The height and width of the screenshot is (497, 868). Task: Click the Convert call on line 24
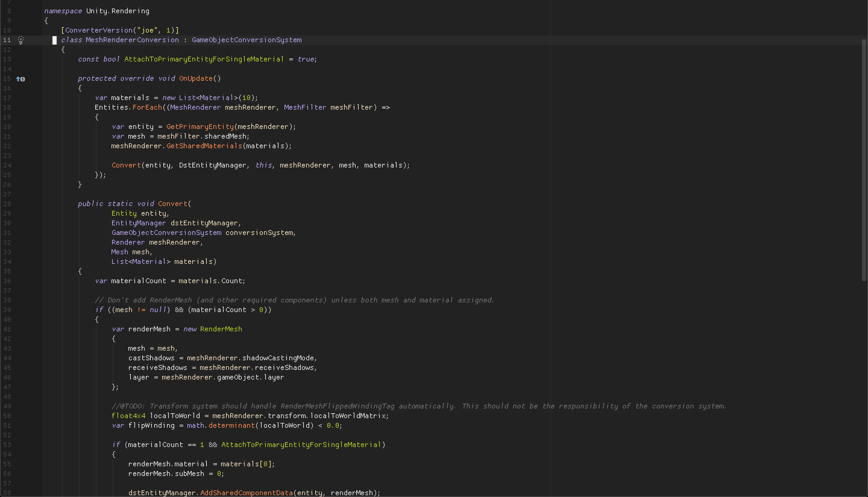126,165
